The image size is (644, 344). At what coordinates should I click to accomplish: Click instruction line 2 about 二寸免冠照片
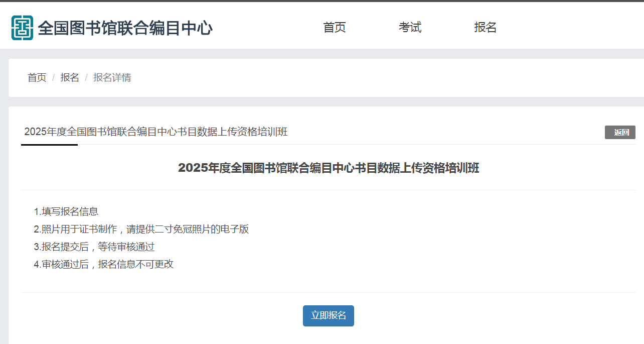pos(141,230)
